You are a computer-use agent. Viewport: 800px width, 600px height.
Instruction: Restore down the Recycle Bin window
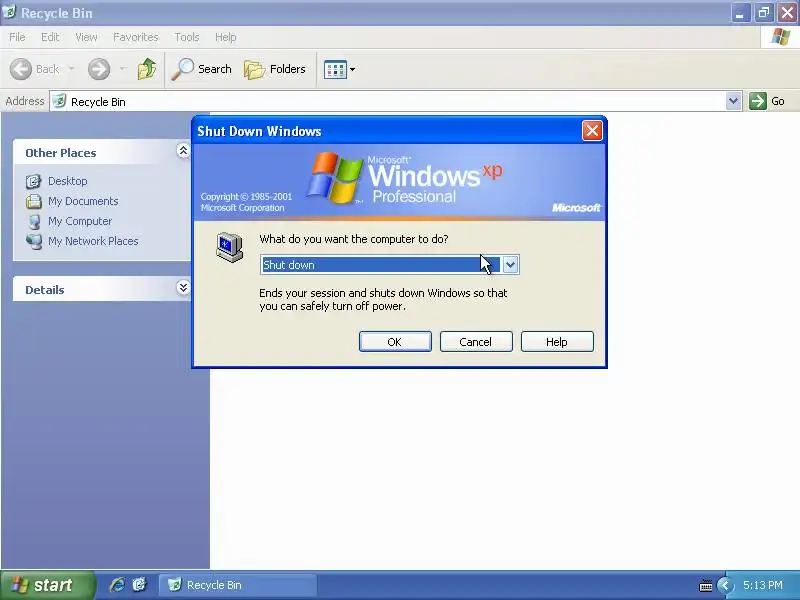(764, 13)
